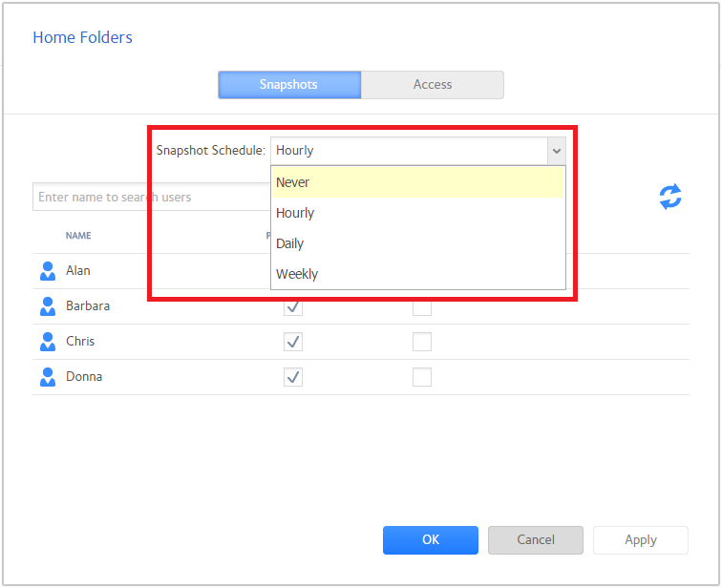722x588 pixels.
Task: Toggle Donna's checked checkbox
Action: (x=293, y=377)
